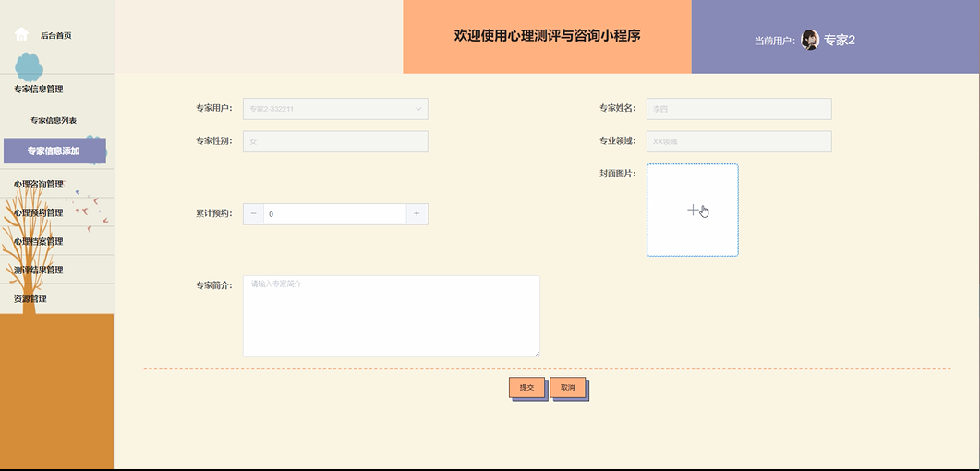Click the 专家性别 input field

tap(335, 141)
